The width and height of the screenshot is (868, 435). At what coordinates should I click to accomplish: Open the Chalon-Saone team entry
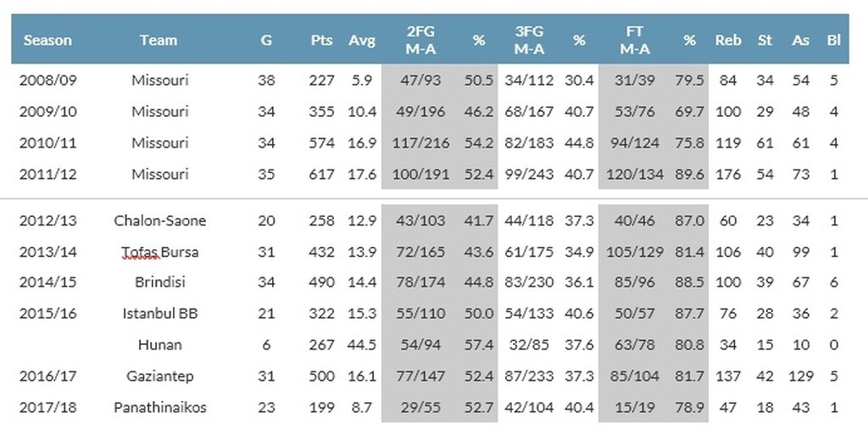click(160, 220)
